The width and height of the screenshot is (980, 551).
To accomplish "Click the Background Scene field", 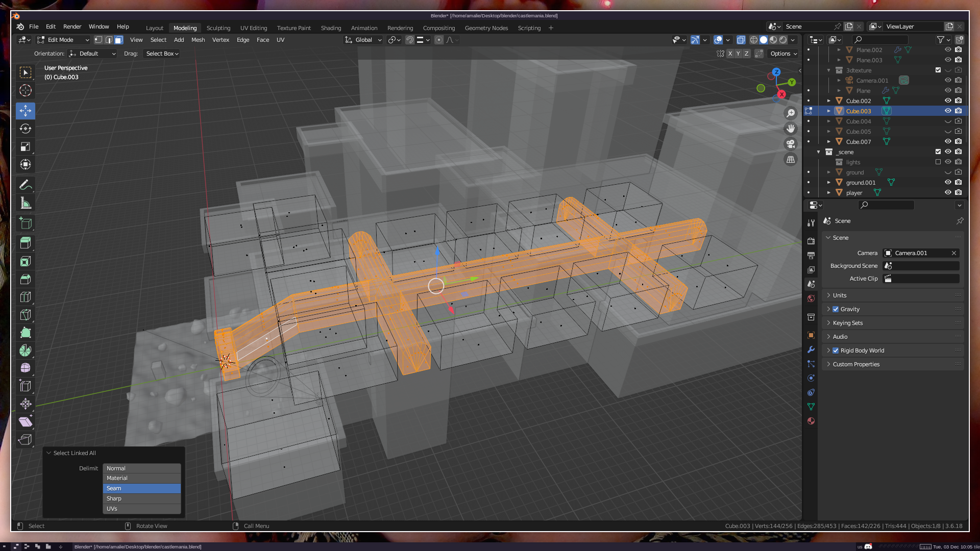I will [921, 266].
